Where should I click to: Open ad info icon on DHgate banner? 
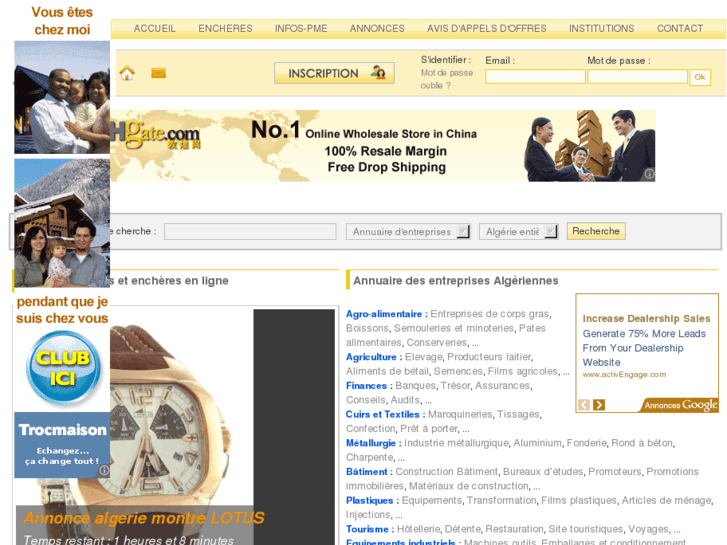[649, 174]
